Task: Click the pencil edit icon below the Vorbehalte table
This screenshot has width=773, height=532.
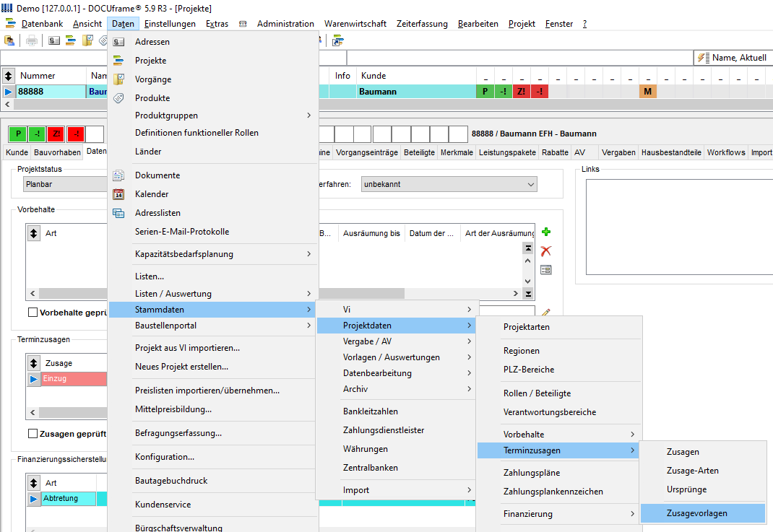Action: (545, 313)
